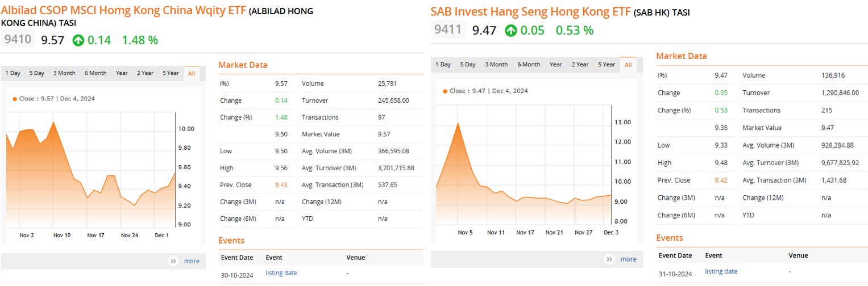The image size is (868, 286).
Task: Select 5 Day tab on SAB HK chart
Action: tap(468, 64)
